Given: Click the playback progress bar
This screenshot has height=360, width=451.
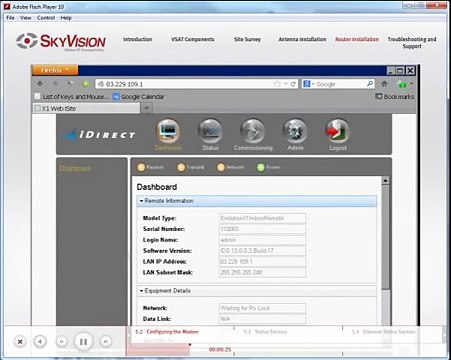Looking at the screenshot, I should 285,349.
